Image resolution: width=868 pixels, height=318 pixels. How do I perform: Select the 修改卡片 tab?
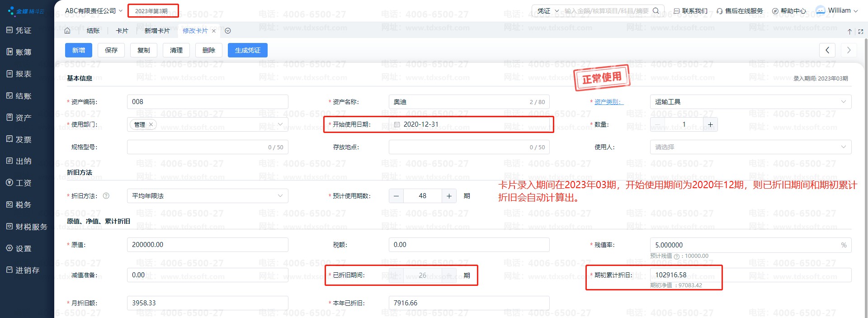195,31
